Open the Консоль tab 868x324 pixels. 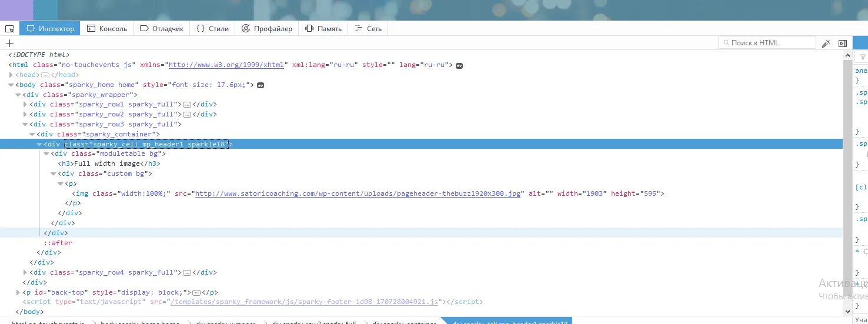(x=107, y=29)
